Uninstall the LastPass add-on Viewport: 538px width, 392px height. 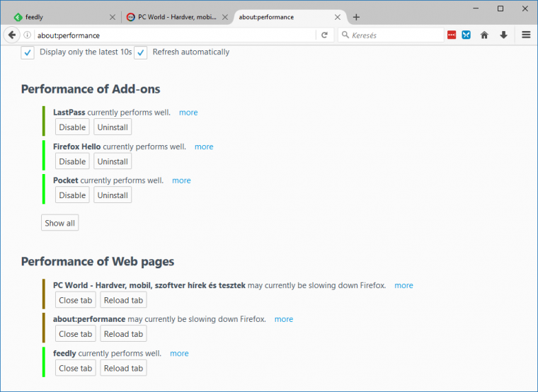[113, 127]
